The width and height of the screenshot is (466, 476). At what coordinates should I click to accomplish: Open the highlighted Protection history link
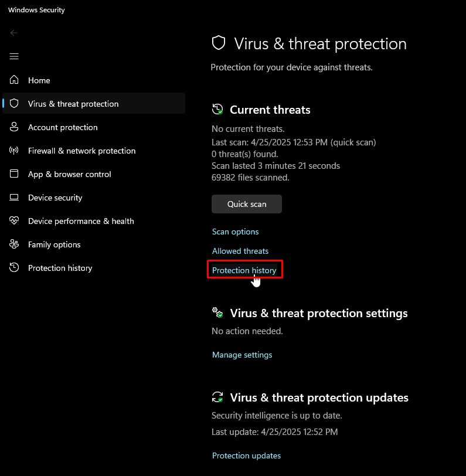click(244, 270)
